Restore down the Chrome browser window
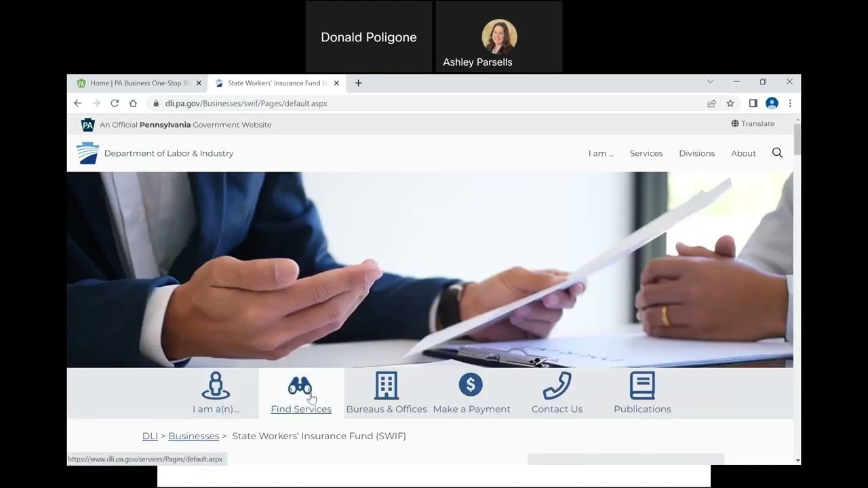This screenshot has height=488, width=868. click(x=763, y=81)
